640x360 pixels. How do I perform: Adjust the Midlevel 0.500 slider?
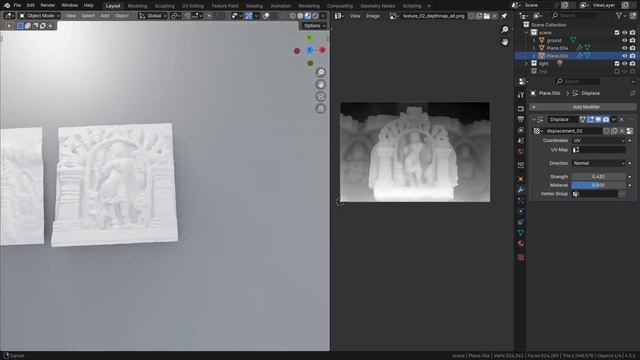click(x=598, y=185)
